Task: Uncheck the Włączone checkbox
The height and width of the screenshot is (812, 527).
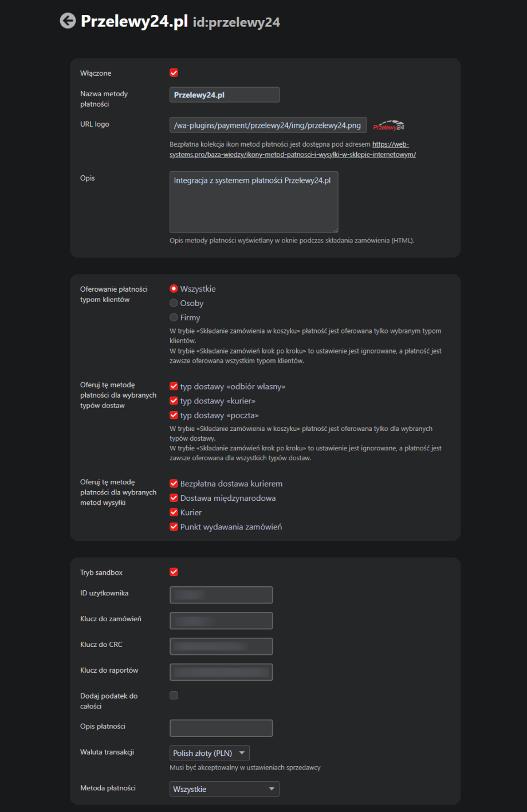Action: click(x=174, y=73)
